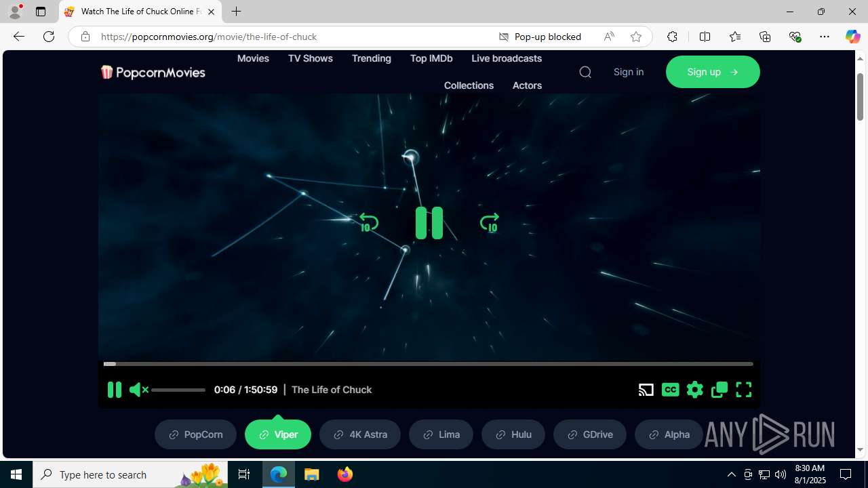Unmute the video volume icon

138,390
